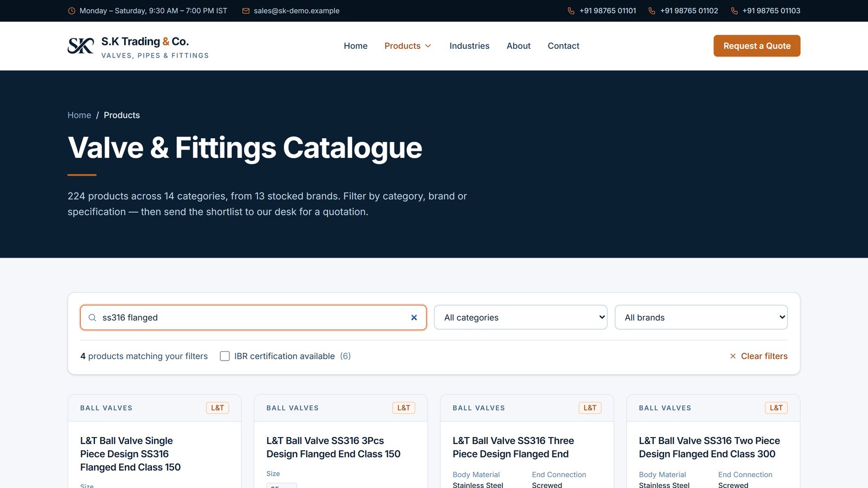
Task: Call the +91 98765 01101 number link
Action: coord(608,11)
